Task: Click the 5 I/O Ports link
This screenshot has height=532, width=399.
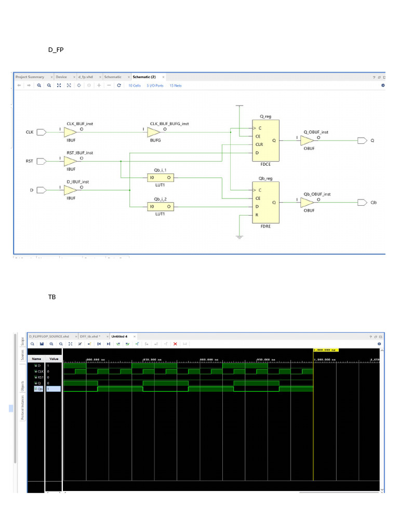Action: [x=155, y=86]
